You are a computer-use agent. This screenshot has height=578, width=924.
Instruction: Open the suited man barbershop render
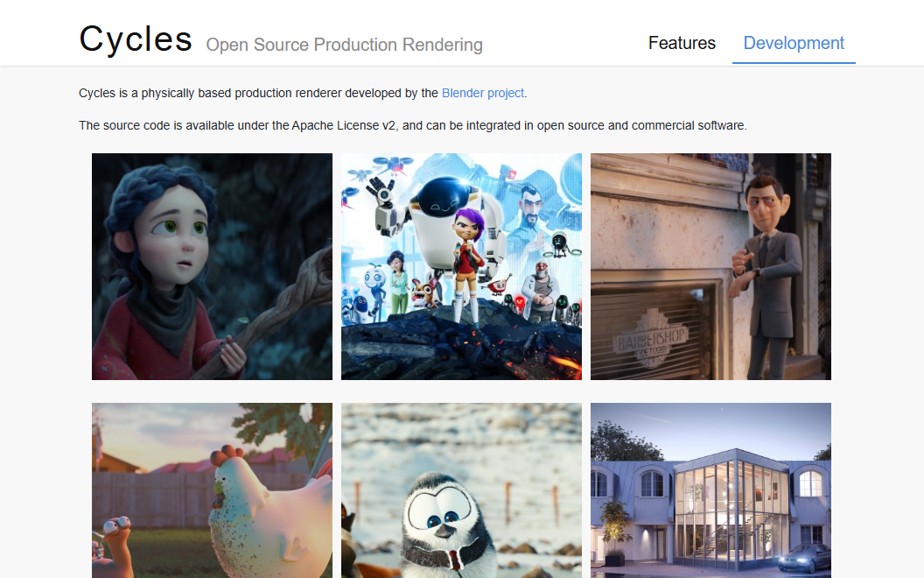(710, 266)
